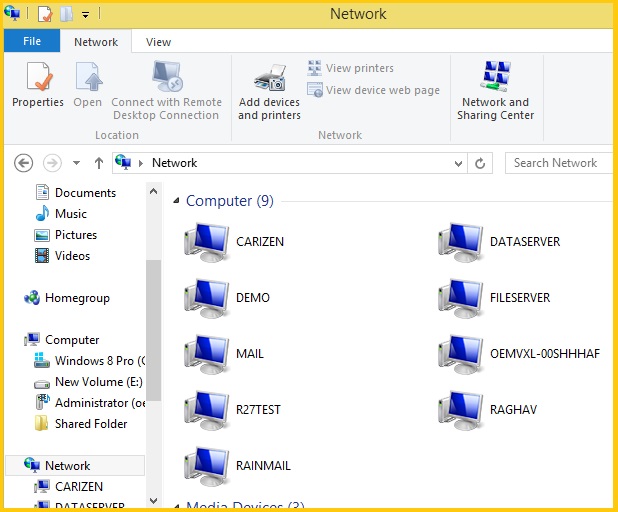Click Add devices and printers icon
Image resolution: width=618 pixels, height=512 pixels.
(270, 78)
